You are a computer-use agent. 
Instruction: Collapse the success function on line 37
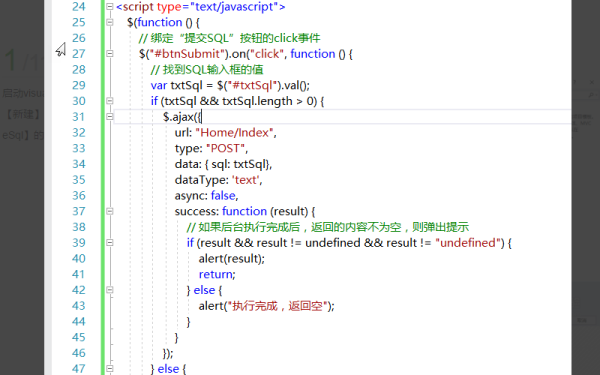110,211
